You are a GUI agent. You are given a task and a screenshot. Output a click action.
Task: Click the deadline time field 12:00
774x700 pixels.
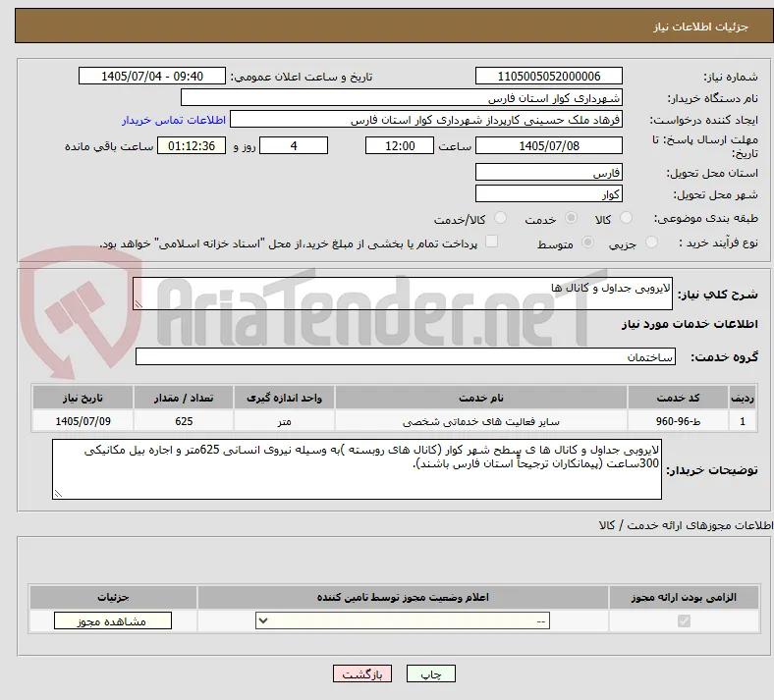[400, 145]
